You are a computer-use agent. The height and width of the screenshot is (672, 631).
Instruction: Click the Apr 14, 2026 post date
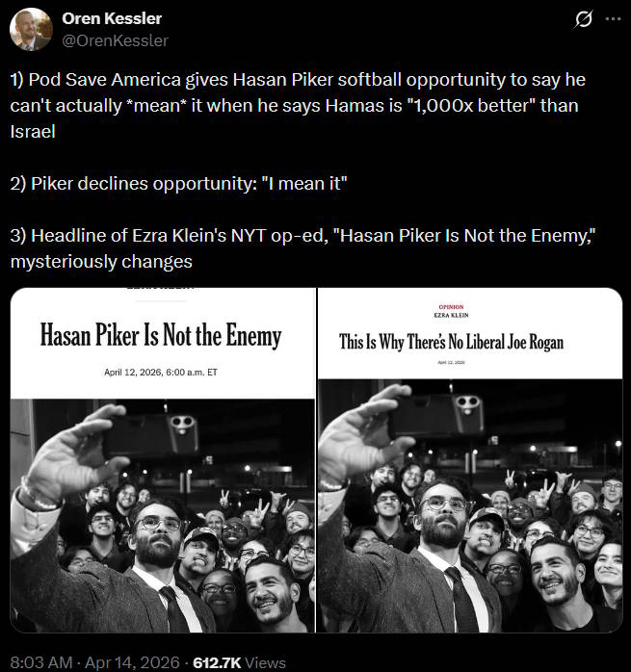(132, 662)
